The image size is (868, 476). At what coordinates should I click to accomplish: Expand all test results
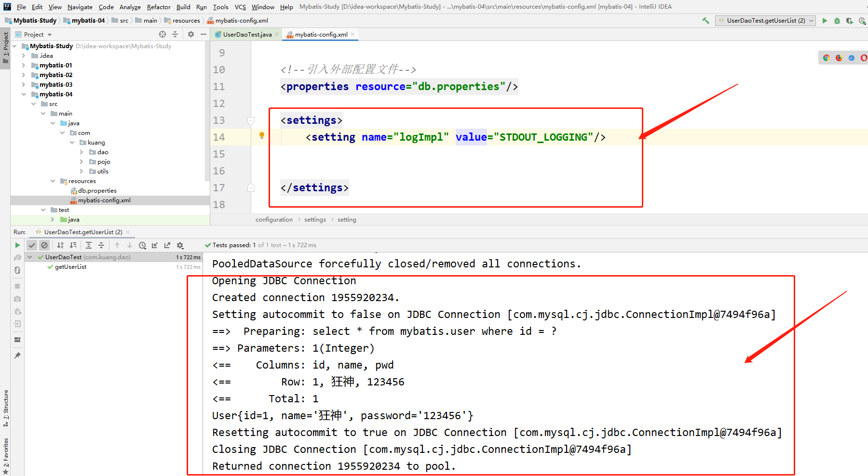tap(89, 245)
